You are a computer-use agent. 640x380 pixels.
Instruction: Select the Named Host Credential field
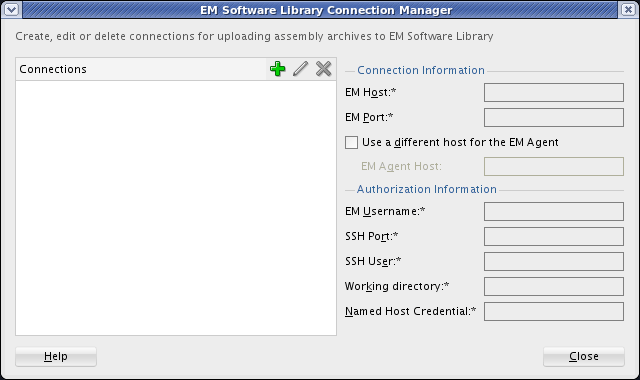click(x=554, y=311)
